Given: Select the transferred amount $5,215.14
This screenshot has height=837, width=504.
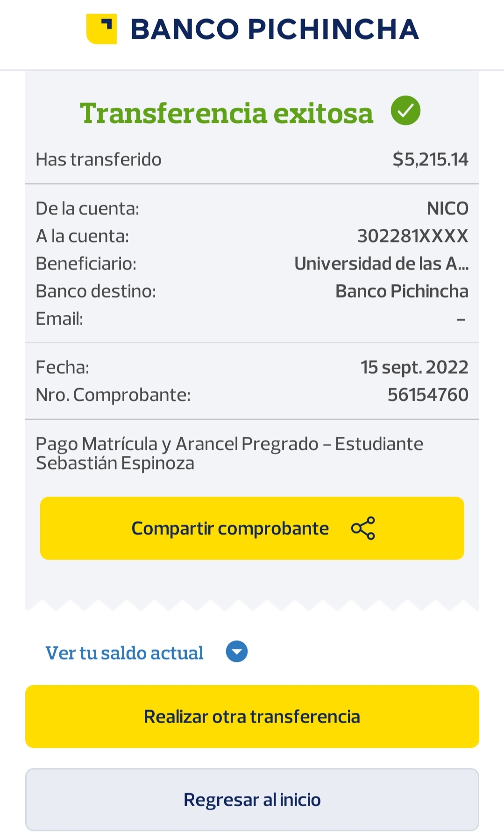Looking at the screenshot, I should pyautogui.click(x=430, y=159).
